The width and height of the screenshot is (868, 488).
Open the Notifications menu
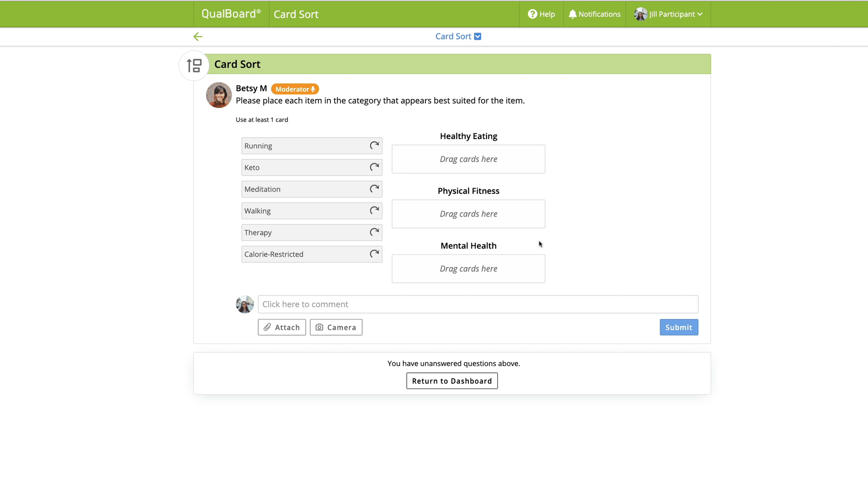(594, 14)
